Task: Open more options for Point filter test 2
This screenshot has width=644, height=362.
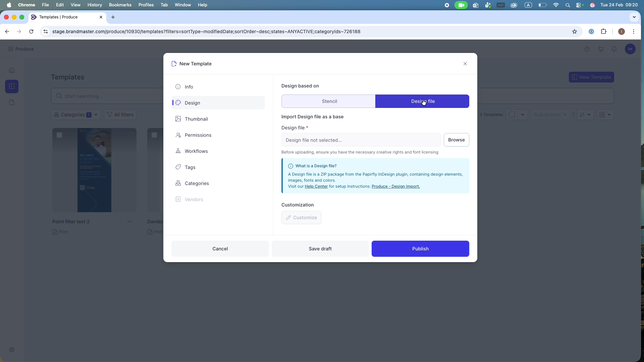Action: pos(130,222)
